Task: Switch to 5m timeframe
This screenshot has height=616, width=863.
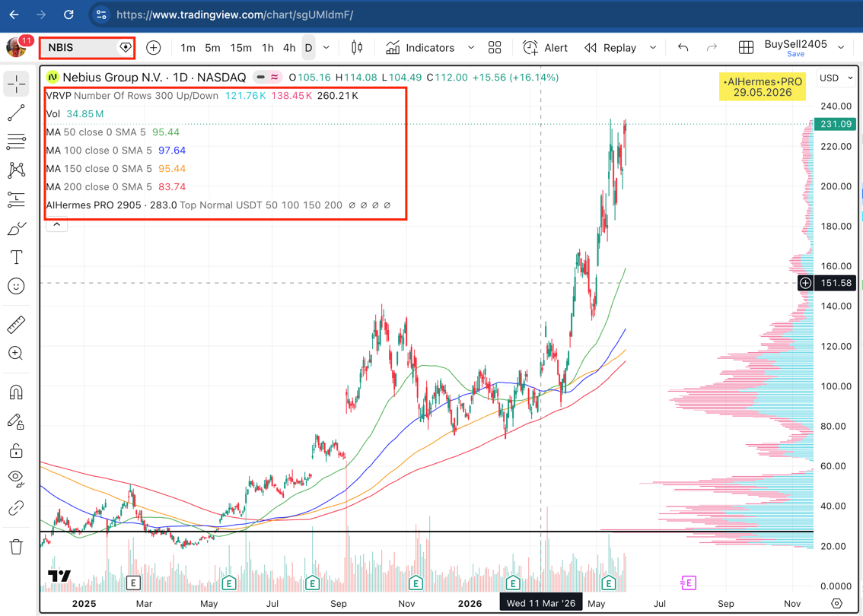Action: (x=212, y=48)
